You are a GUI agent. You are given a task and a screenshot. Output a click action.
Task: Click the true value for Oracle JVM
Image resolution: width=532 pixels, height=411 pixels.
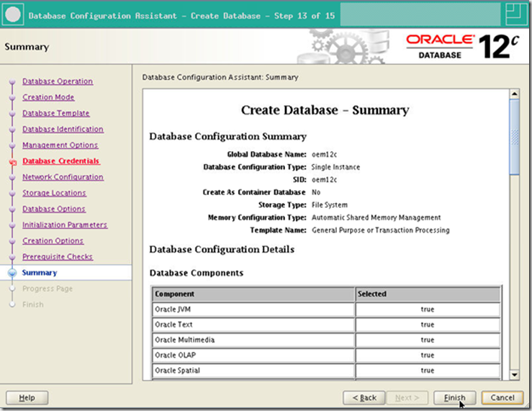428,310
